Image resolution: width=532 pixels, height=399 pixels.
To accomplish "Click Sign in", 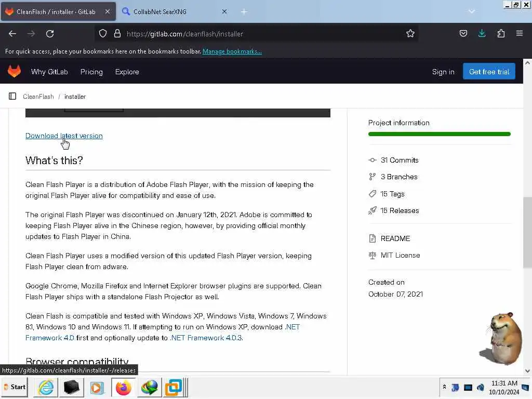I will 443,72.
